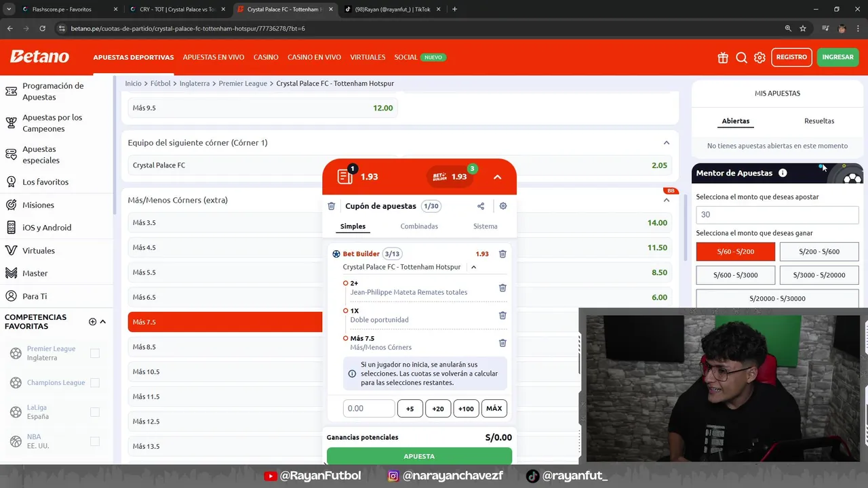
Task: Remove Mateta Remates totales selection
Action: pyautogui.click(x=502, y=287)
